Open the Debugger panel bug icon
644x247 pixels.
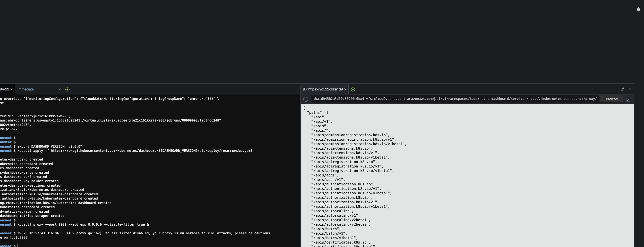click(638, 9)
